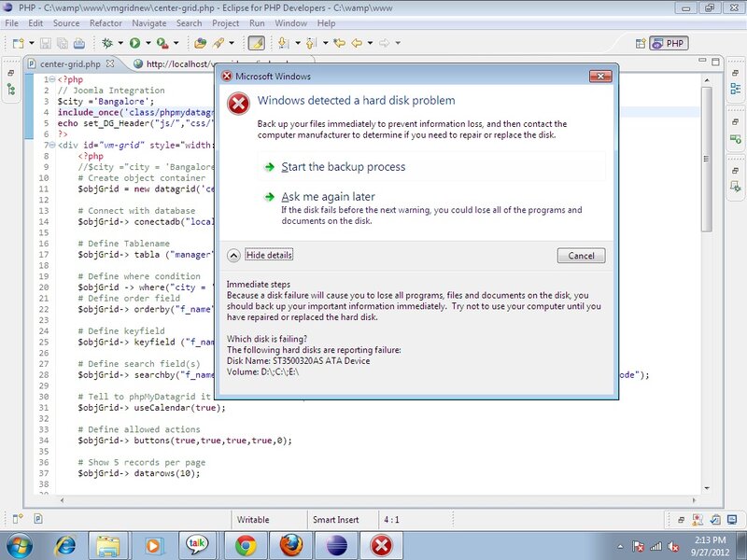Navigate Back with yellow arrow

(357, 43)
